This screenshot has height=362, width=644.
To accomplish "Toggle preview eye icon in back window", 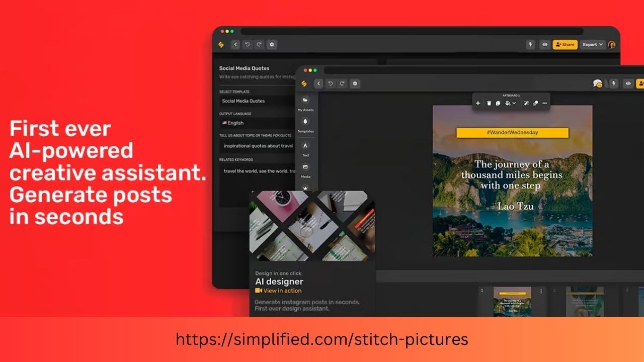I will tap(544, 45).
